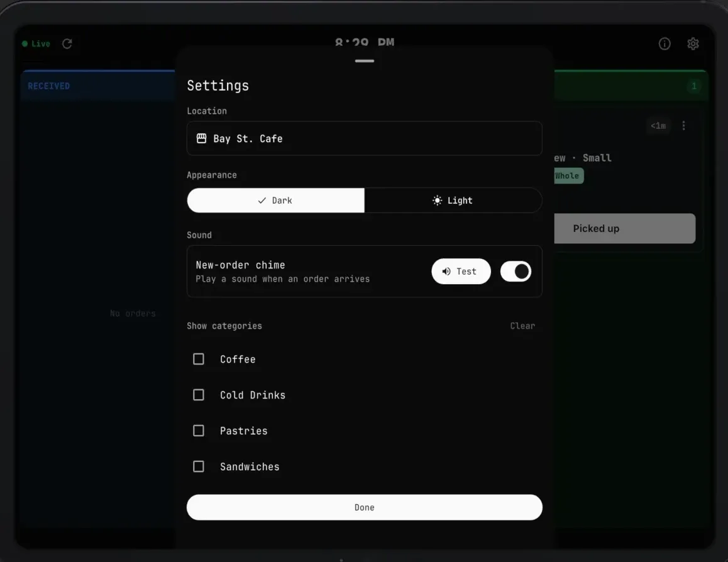
Task: Click the sun icon in Light option
Action: 437,201
